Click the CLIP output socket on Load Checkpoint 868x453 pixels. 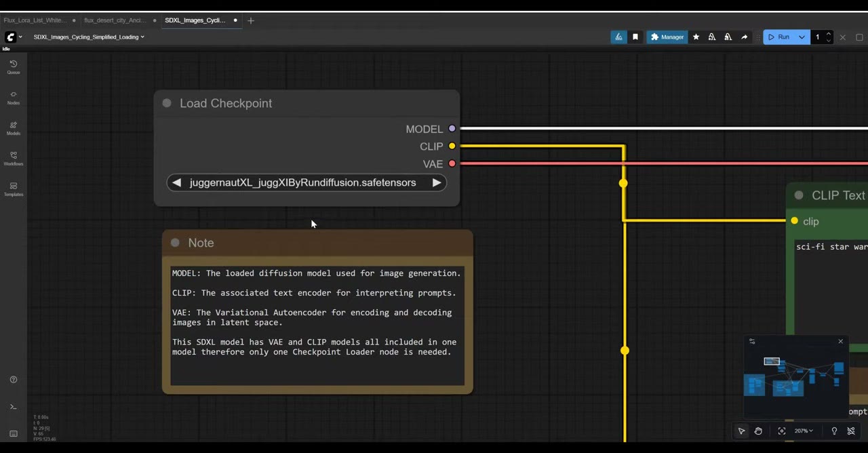click(452, 146)
